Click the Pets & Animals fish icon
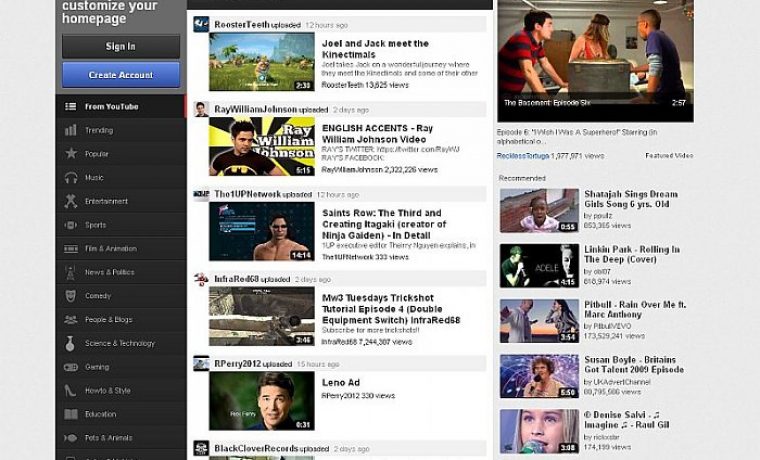The width and height of the screenshot is (760, 460). tap(71, 438)
